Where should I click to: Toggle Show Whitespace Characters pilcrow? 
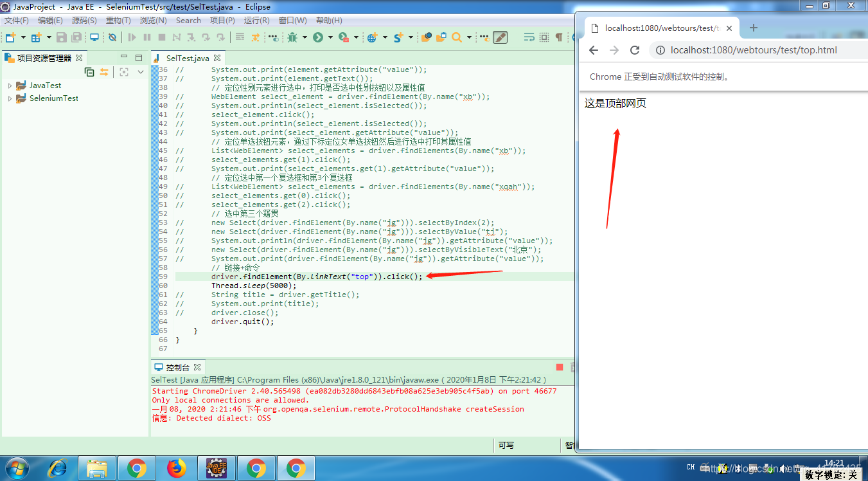coord(559,37)
